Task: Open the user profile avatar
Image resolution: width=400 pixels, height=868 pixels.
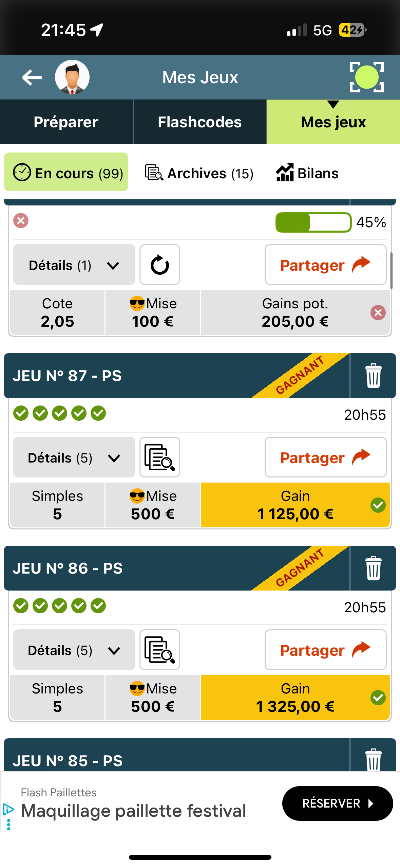Action: click(x=72, y=77)
